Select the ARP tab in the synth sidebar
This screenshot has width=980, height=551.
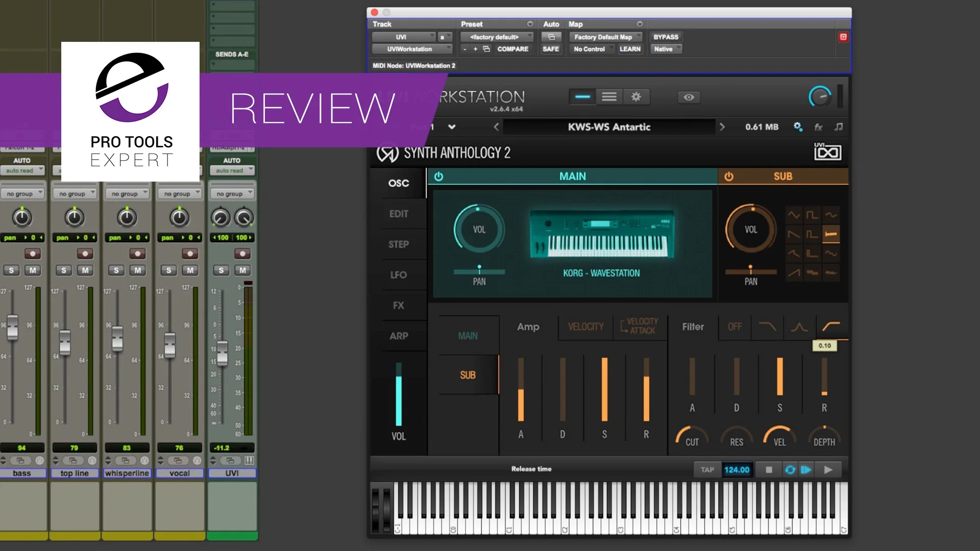coord(399,336)
